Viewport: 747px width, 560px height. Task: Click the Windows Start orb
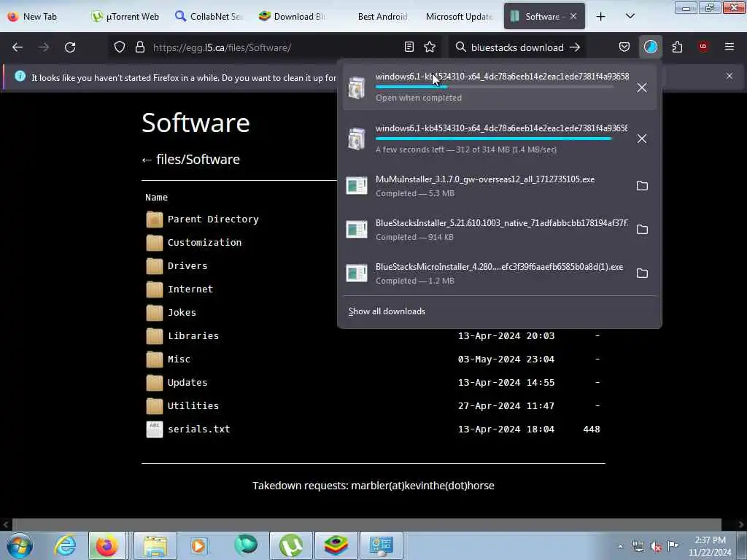(x=20, y=545)
